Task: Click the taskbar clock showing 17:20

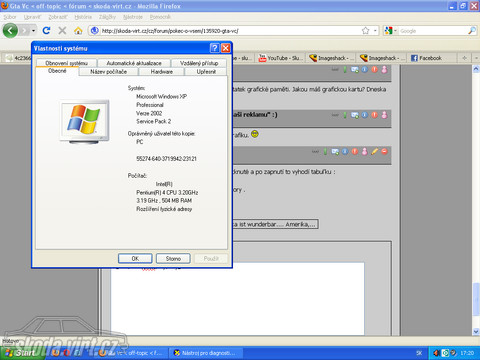Action: coord(467,353)
